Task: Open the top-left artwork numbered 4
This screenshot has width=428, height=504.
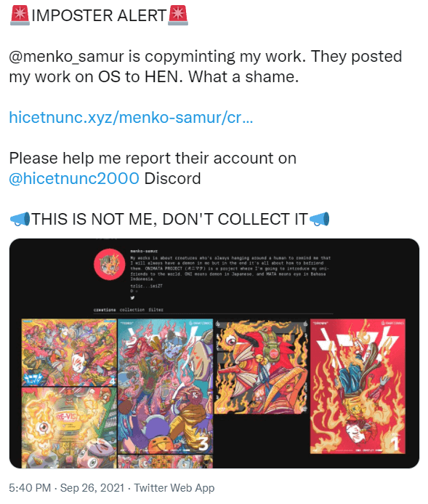Action: point(69,352)
